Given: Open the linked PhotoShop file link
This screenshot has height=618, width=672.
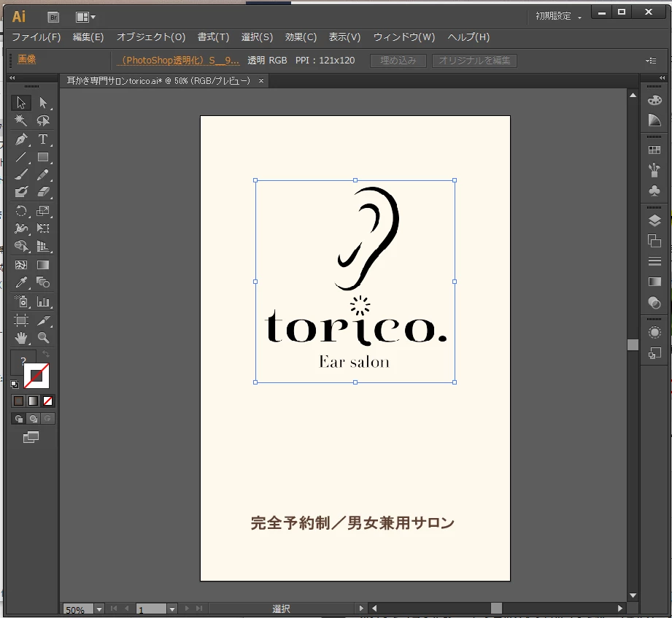Looking at the screenshot, I should tap(178, 61).
